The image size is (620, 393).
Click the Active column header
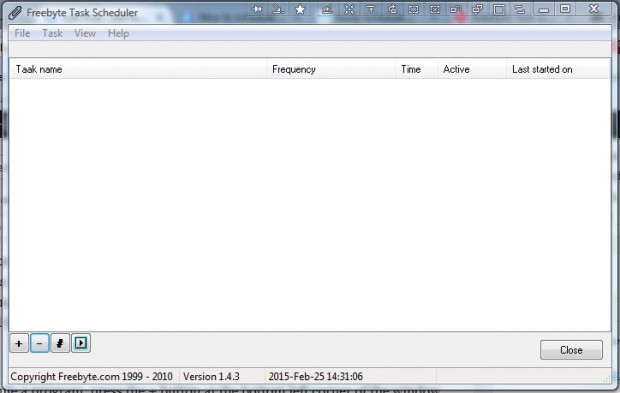[x=472, y=69]
